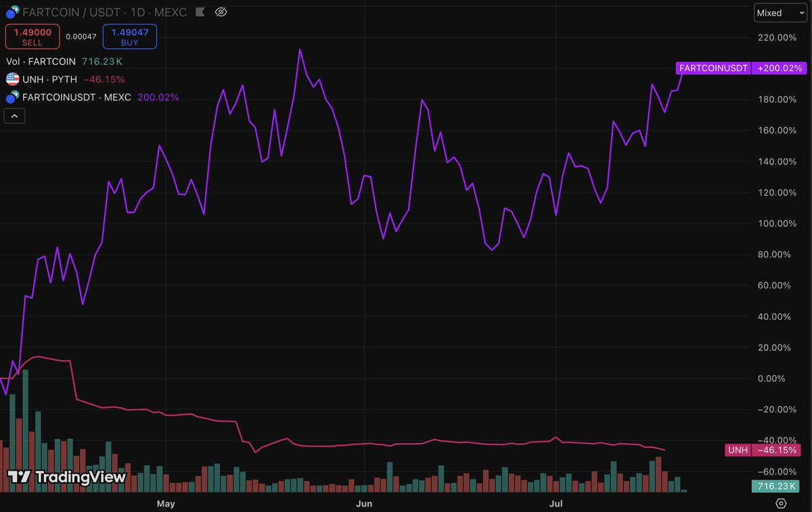The height and width of the screenshot is (512, 812).
Task: Click the 180.00% price axis label
Action: tap(775, 100)
